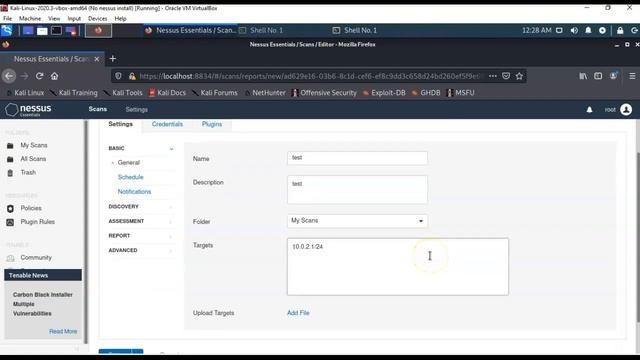Click inside the Targets text area
The width and height of the screenshot is (640, 360).
[x=398, y=267]
